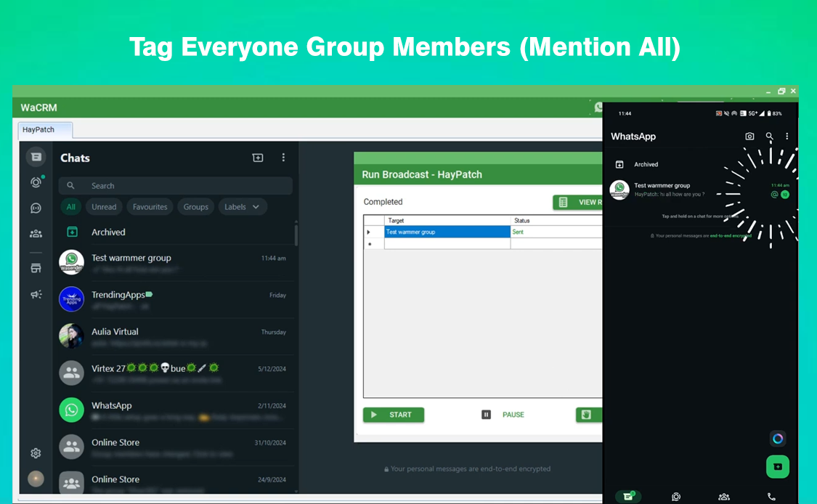Viewport: 817px width, 504px height.
Task: Open Communities icon in left sidebar
Action: coord(36,234)
